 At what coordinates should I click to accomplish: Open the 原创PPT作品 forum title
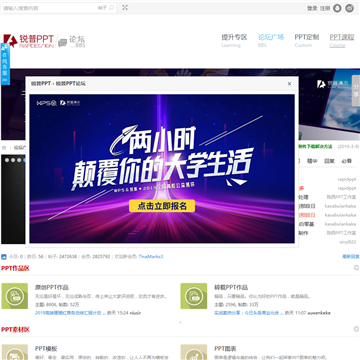(x=52, y=287)
